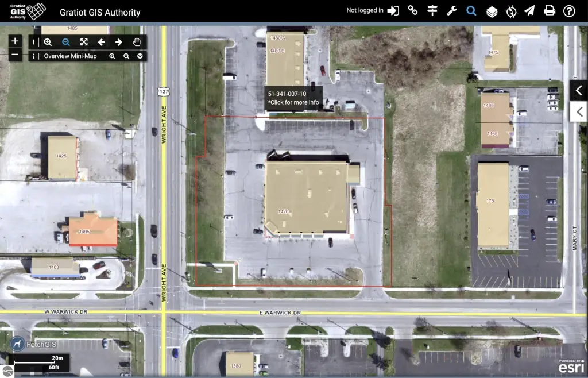This screenshot has width=588, height=378.
Task: Zoom to full extent icon
Action: tap(84, 42)
